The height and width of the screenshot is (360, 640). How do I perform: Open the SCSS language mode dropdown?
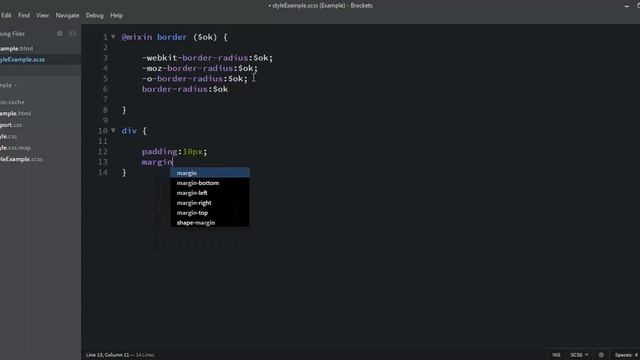pos(579,355)
